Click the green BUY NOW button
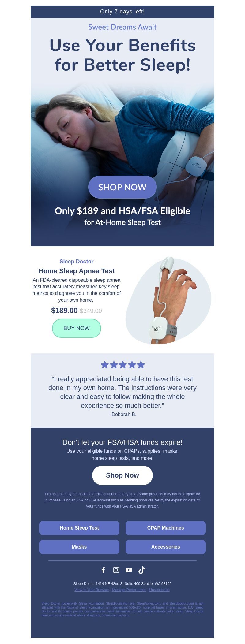 [77, 328]
